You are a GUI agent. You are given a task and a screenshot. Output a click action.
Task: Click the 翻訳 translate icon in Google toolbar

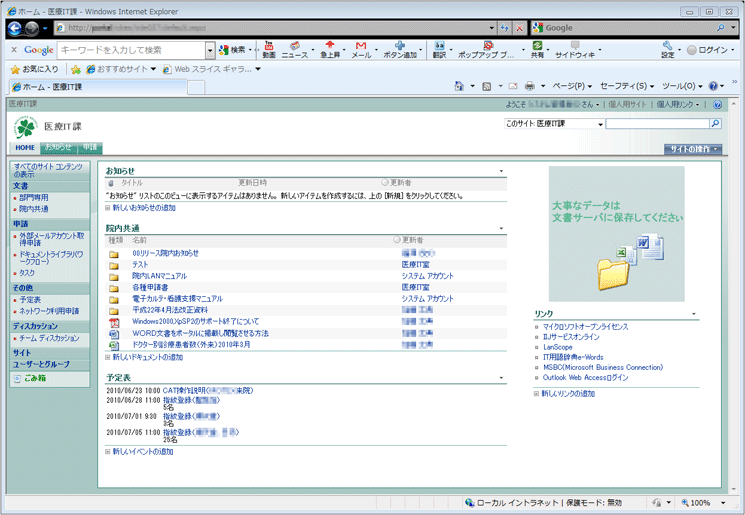click(439, 49)
